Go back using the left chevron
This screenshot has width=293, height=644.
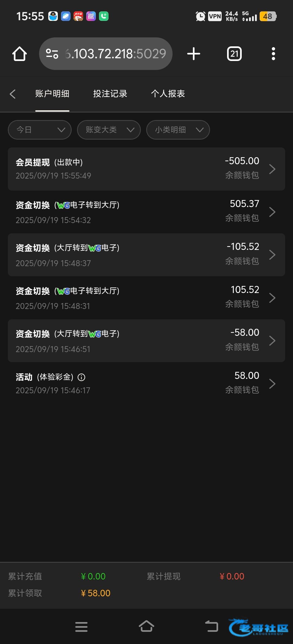12,94
